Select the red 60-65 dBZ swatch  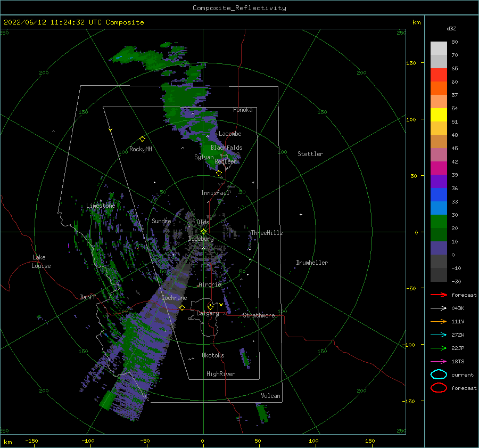click(439, 75)
